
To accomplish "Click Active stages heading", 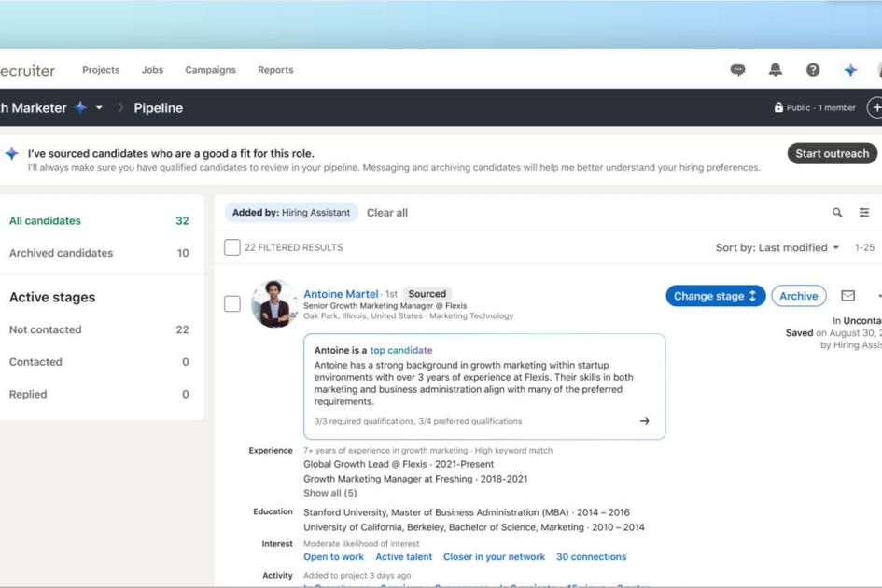I will pyautogui.click(x=52, y=297).
